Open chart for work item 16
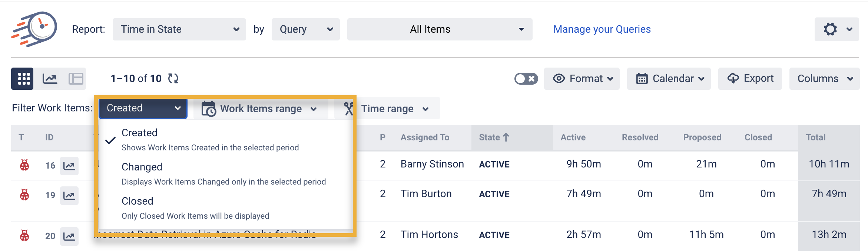The width and height of the screenshot is (868, 251). (69, 166)
